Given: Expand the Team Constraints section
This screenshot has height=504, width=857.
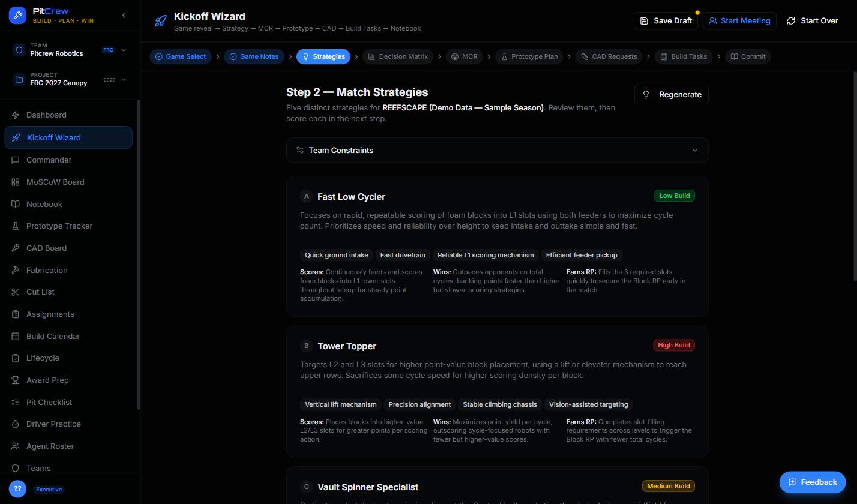Looking at the screenshot, I should pos(497,150).
